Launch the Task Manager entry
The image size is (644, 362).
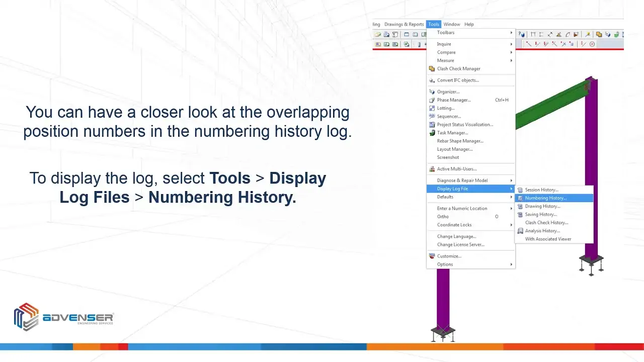coord(452,133)
